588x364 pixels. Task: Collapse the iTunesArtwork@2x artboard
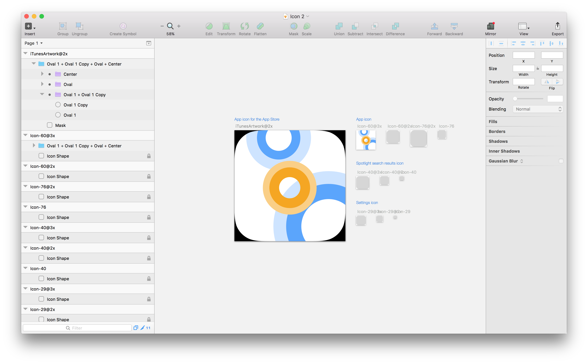coord(26,53)
